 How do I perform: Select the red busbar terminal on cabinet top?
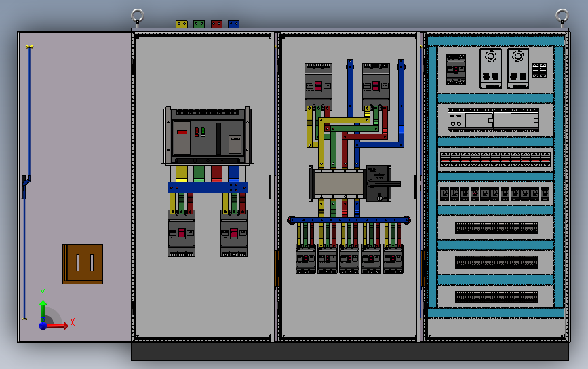tap(216, 24)
